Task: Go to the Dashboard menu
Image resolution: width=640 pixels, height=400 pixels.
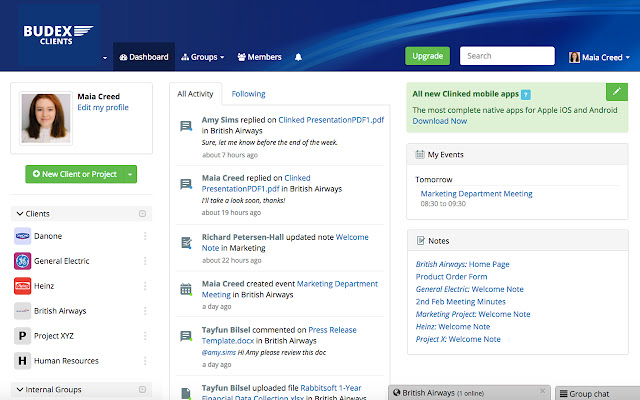Action: 144,57
